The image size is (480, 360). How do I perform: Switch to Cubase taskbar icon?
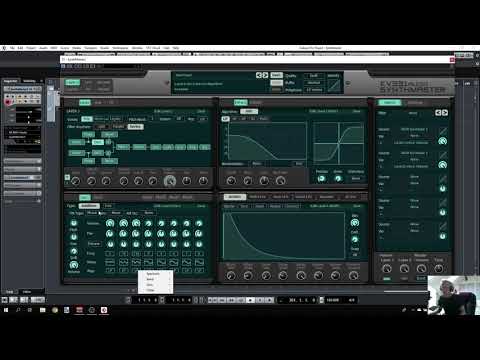[104, 310]
